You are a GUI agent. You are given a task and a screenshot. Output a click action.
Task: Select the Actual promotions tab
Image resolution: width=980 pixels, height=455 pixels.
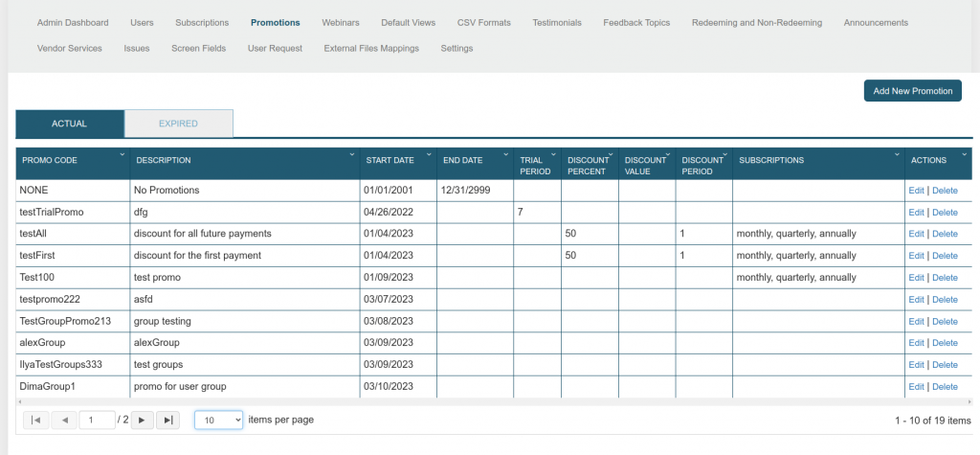69,124
